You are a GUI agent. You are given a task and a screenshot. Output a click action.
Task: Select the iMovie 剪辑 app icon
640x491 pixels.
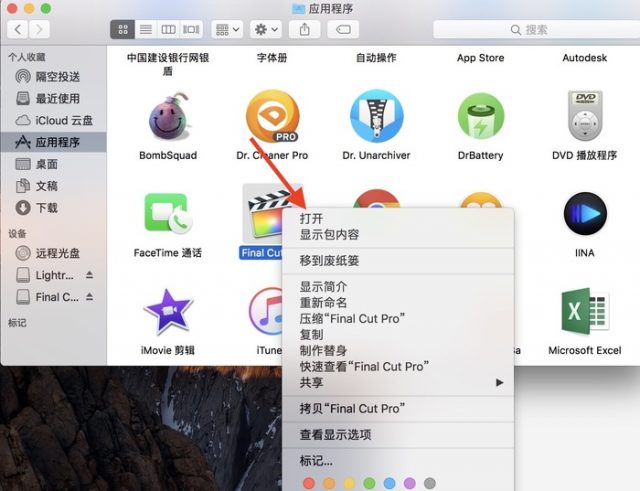(x=168, y=311)
